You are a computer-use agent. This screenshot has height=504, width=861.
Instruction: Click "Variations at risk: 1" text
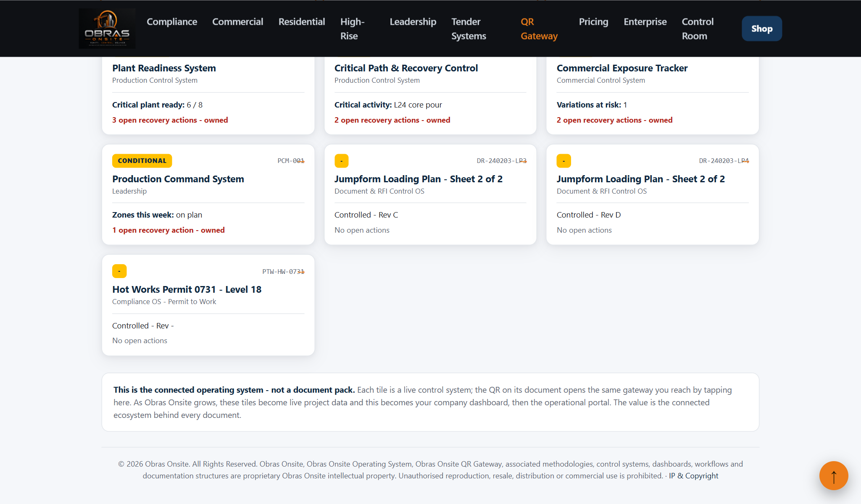pos(592,105)
